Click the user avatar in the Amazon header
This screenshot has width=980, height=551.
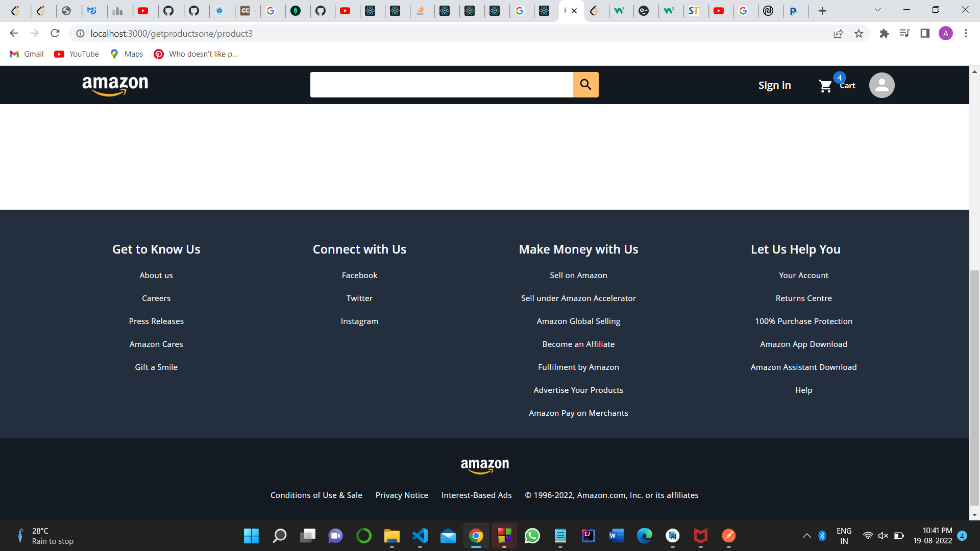click(x=881, y=85)
